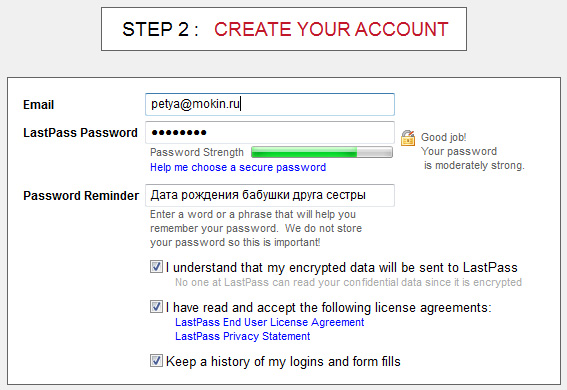Image resolution: width=567 pixels, height=390 pixels.
Task: Uncheck Keep a history of logins checkbox
Action: tap(156, 360)
